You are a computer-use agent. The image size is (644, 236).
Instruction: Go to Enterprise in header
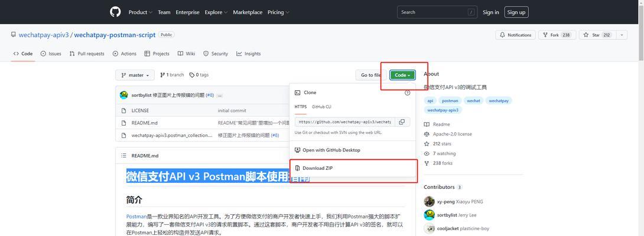[x=188, y=12]
